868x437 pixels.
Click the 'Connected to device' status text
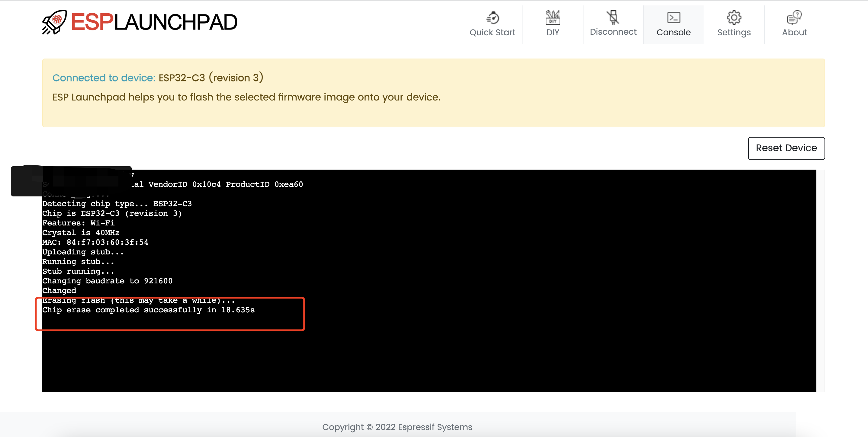[104, 78]
